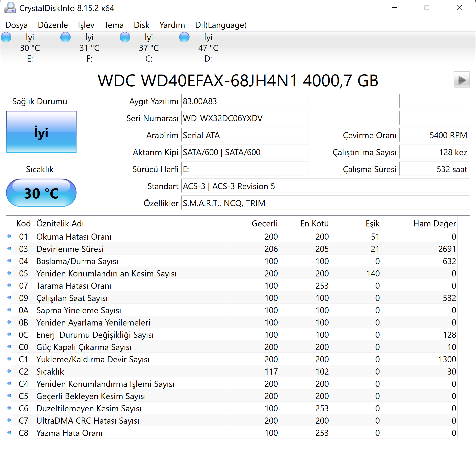Switch to the D: drive at 47 °C

(208, 48)
